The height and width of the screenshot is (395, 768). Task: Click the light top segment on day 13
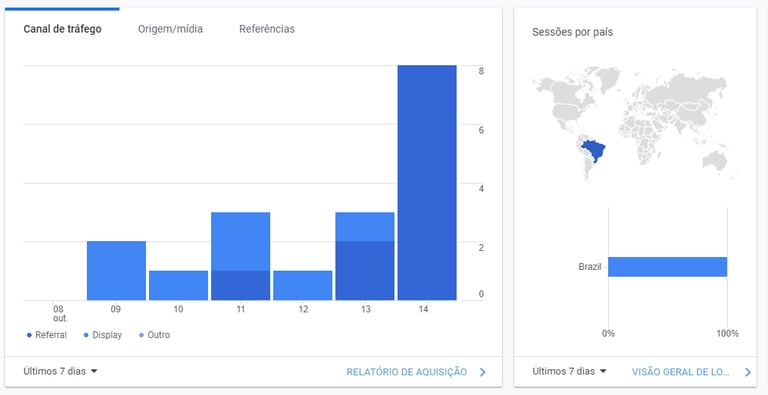pos(365,226)
